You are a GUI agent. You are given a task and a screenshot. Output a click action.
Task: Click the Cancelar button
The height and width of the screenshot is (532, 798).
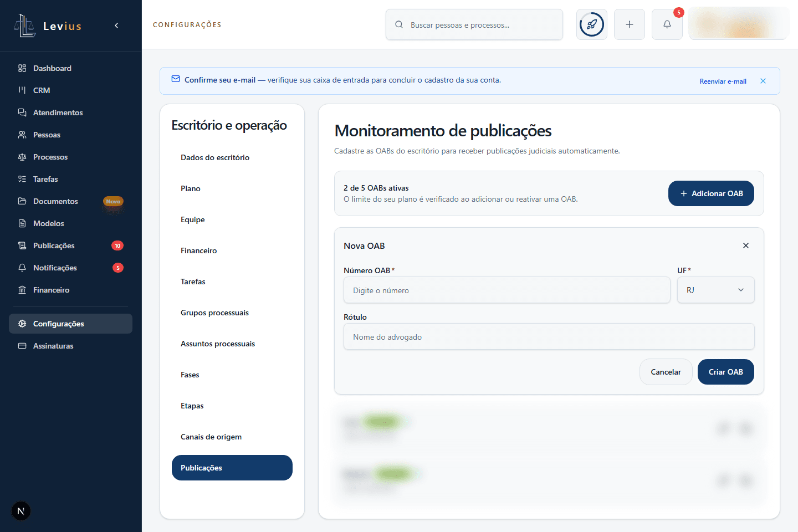coord(666,372)
